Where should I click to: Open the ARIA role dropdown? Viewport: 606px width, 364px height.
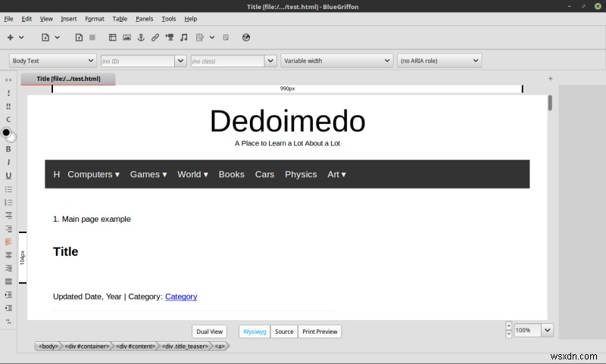[439, 61]
